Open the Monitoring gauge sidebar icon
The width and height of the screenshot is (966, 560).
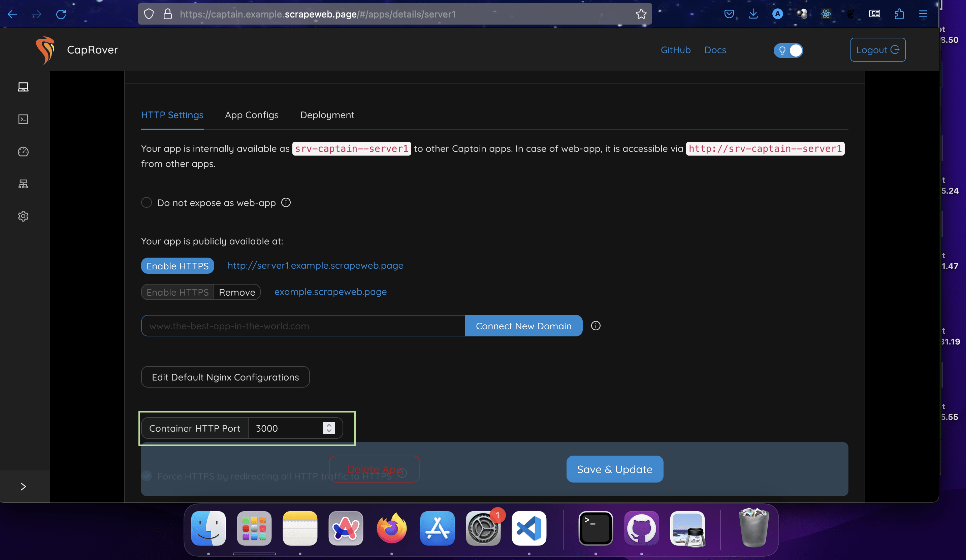tap(23, 152)
